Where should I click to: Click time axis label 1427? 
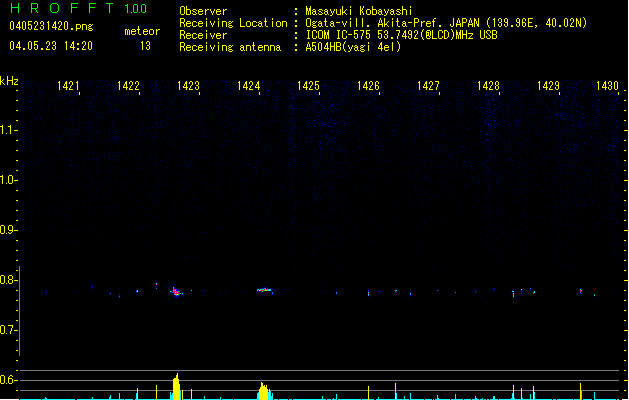click(428, 86)
